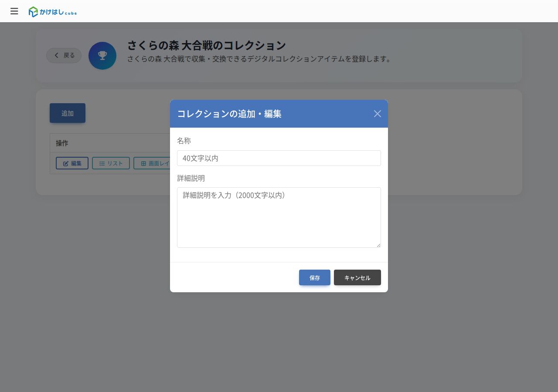
Task: Cancel with the キャンセル button
Action: point(357,277)
